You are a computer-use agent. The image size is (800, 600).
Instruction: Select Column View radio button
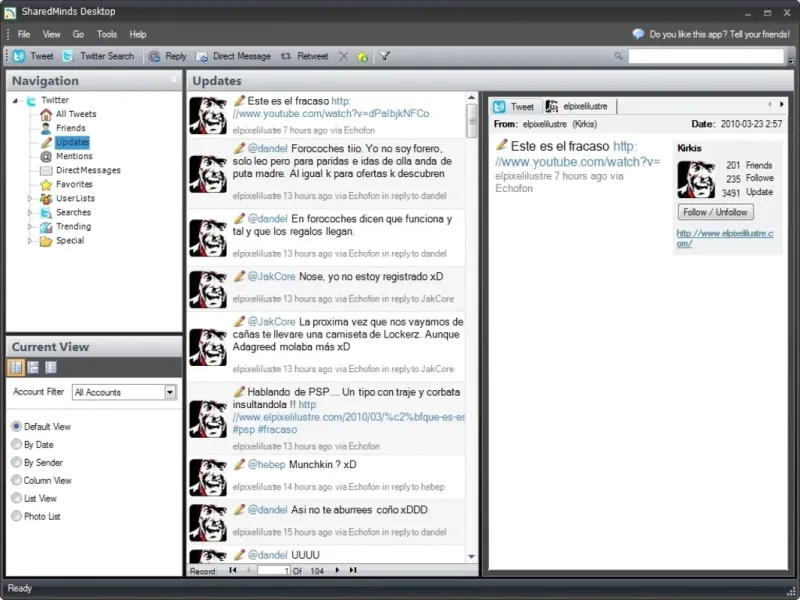click(16, 480)
